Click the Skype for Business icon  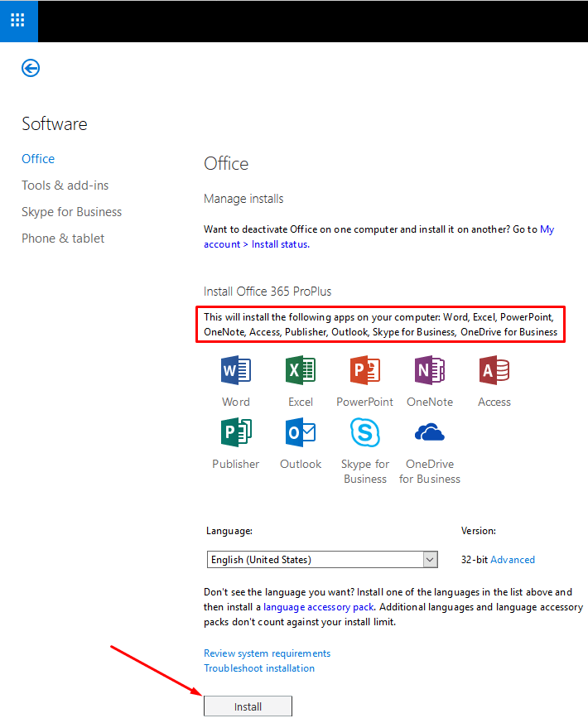(364, 432)
